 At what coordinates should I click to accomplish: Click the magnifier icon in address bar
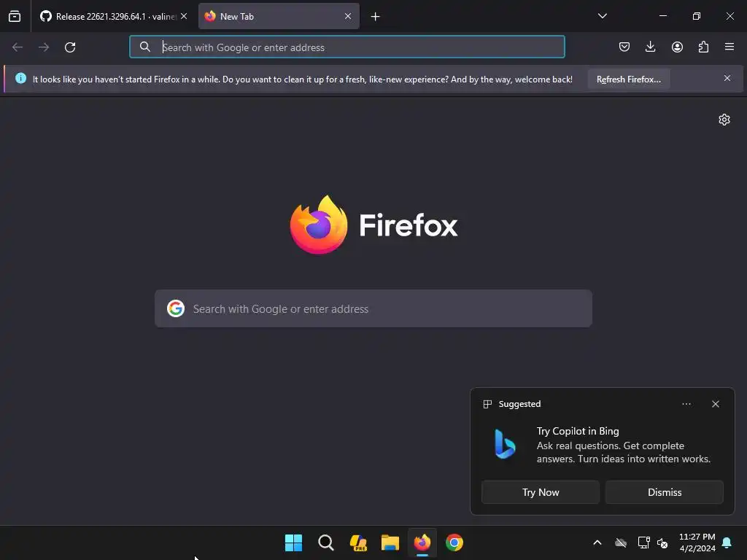click(x=145, y=47)
